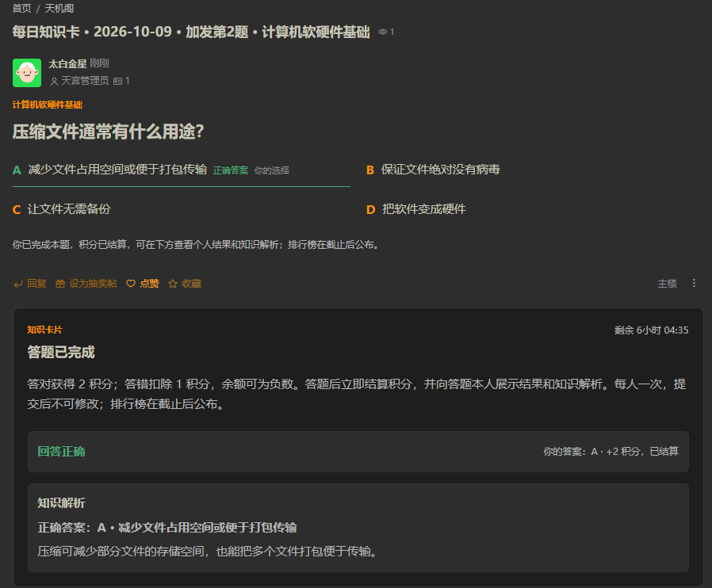Click the 回答正确 result panel
712x588 pixels.
click(358, 452)
